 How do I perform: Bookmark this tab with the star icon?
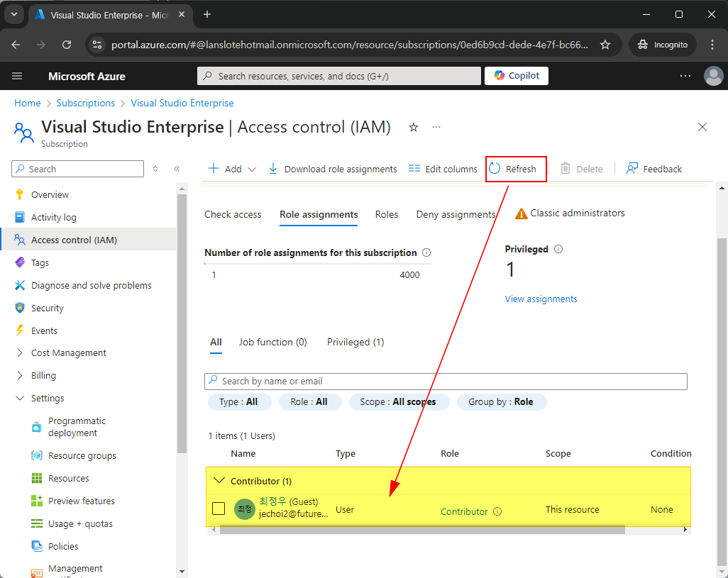tap(605, 45)
